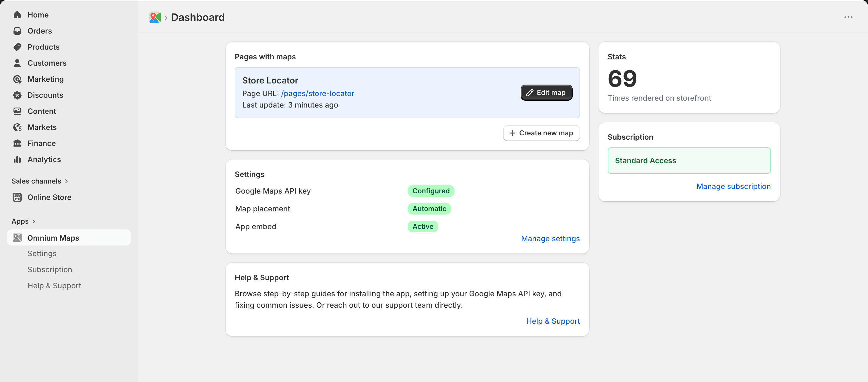Open the overflow menu with three dots
The height and width of the screenshot is (382, 868).
click(849, 17)
